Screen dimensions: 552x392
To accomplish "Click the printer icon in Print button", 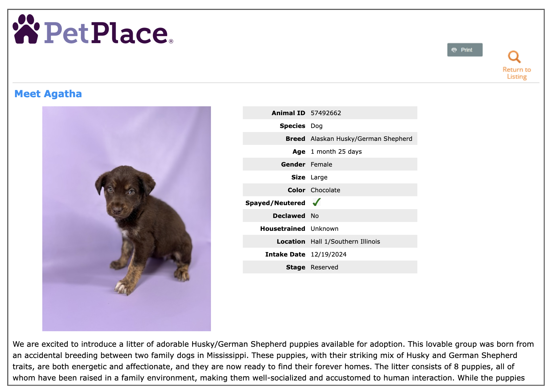I will [x=454, y=50].
